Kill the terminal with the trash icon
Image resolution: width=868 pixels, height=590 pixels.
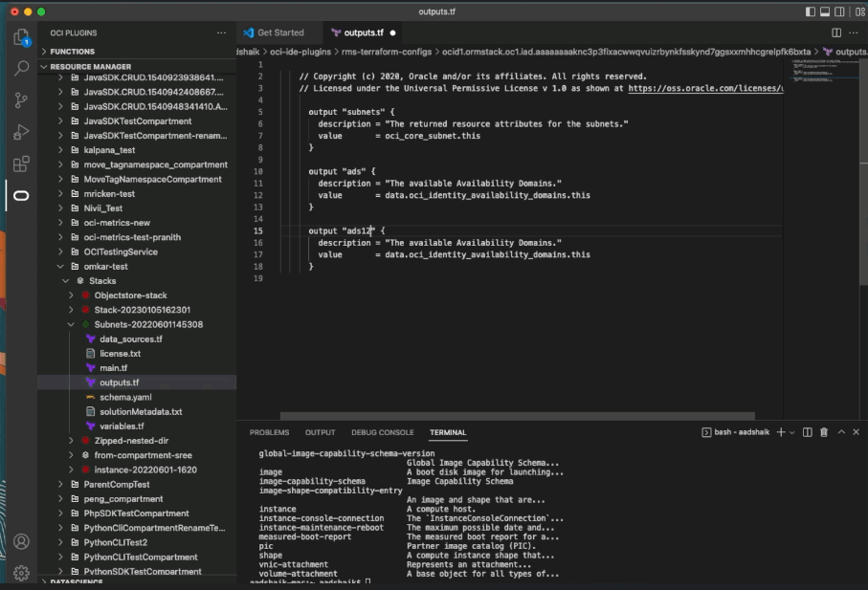(x=824, y=432)
